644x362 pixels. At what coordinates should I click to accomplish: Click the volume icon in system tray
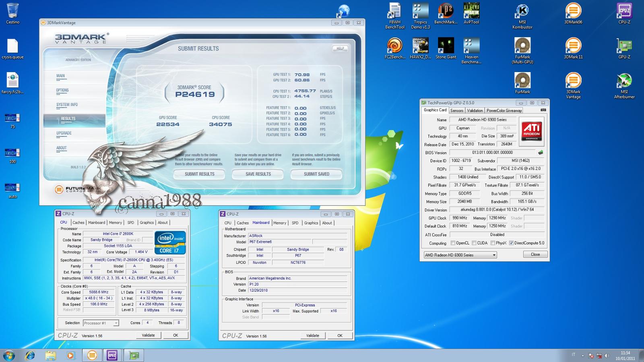[607, 356]
